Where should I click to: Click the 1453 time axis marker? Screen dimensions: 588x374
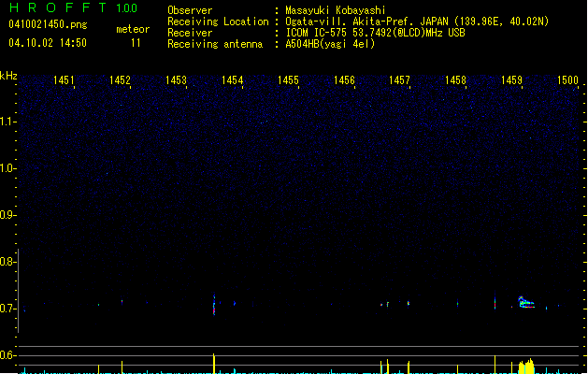pyautogui.click(x=176, y=80)
